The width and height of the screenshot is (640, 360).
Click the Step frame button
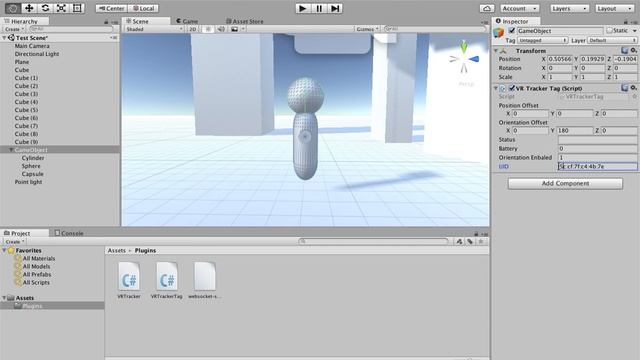(x=335, y=8)
